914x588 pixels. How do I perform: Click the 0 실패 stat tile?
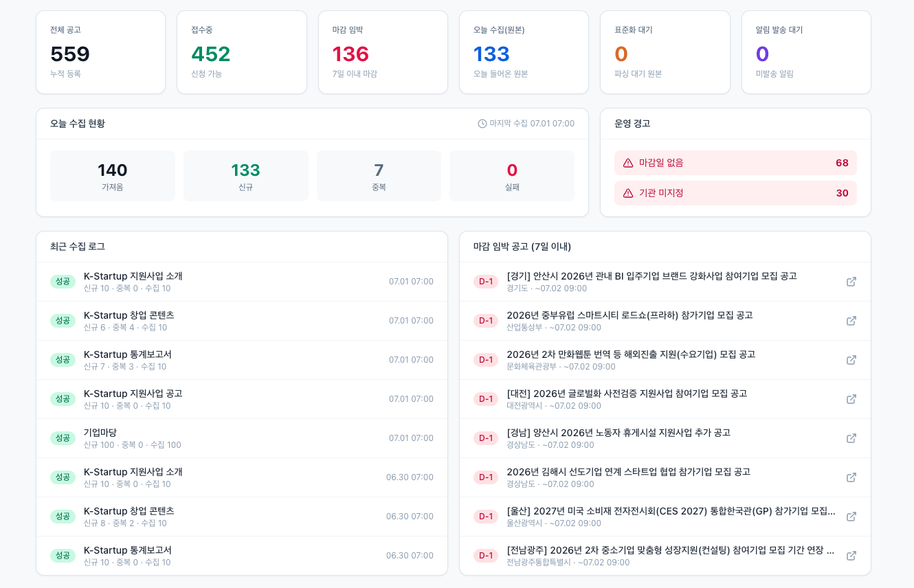pyautogui.click(x=512, y=176)
